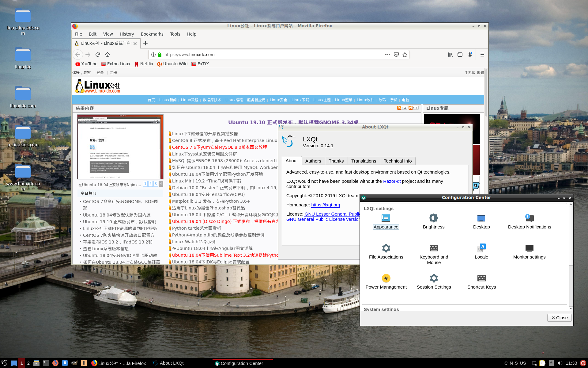The width and height of the screenshot is (588, 368).
Task: Open LXQt main menu in panel
Action: coord(4,363)
